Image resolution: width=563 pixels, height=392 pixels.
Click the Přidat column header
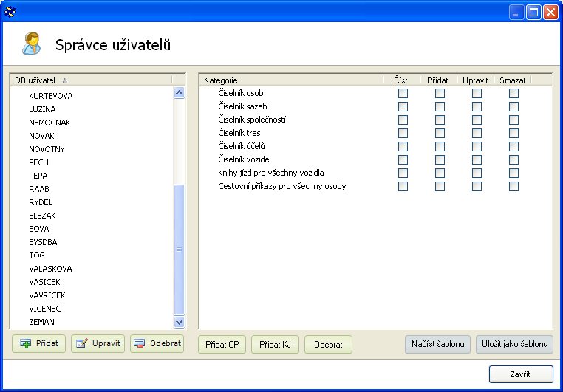point(437,80)
